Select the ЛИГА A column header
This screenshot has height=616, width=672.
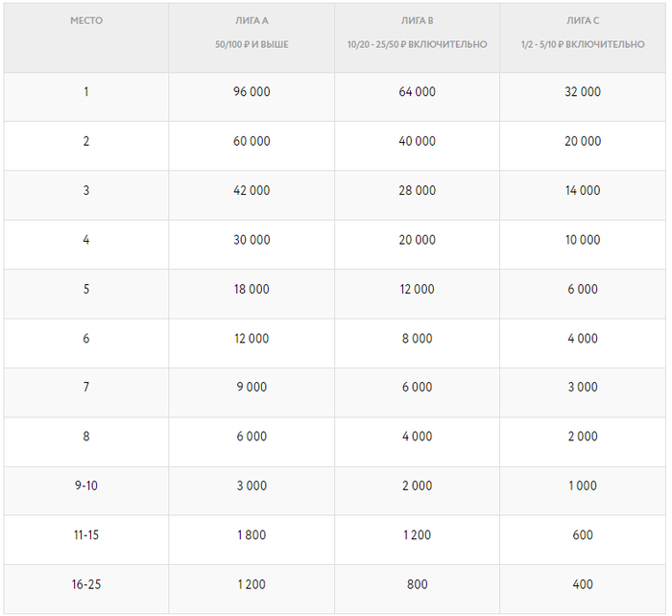coord(252,20)
